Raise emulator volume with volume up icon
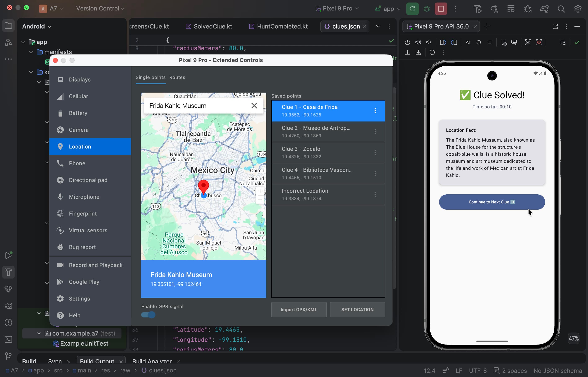This screenshot has height=377, width=588. point(418,42)
